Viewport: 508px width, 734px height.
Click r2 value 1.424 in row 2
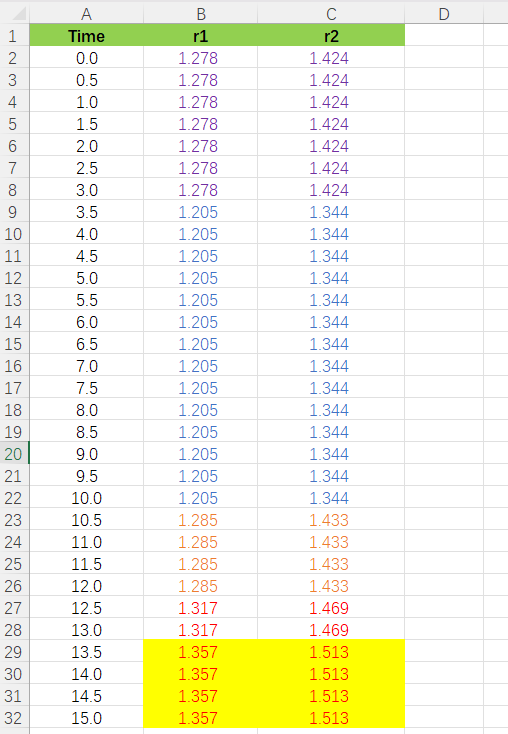(331, 58)
